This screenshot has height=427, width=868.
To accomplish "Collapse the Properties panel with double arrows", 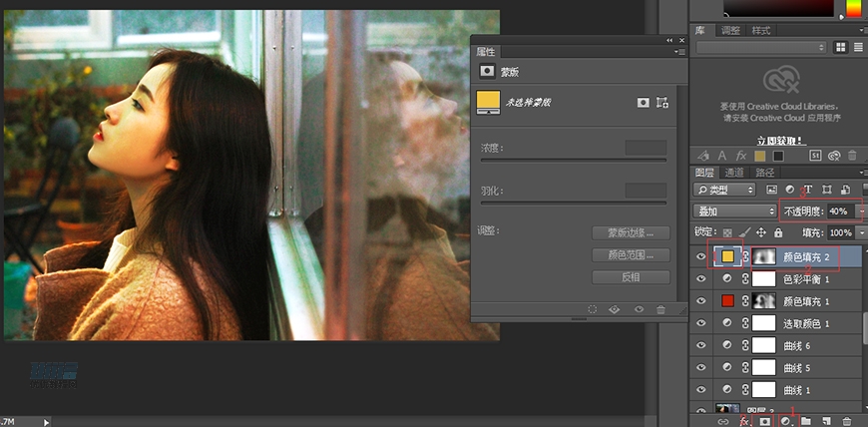I will click(x=669, y=40).
